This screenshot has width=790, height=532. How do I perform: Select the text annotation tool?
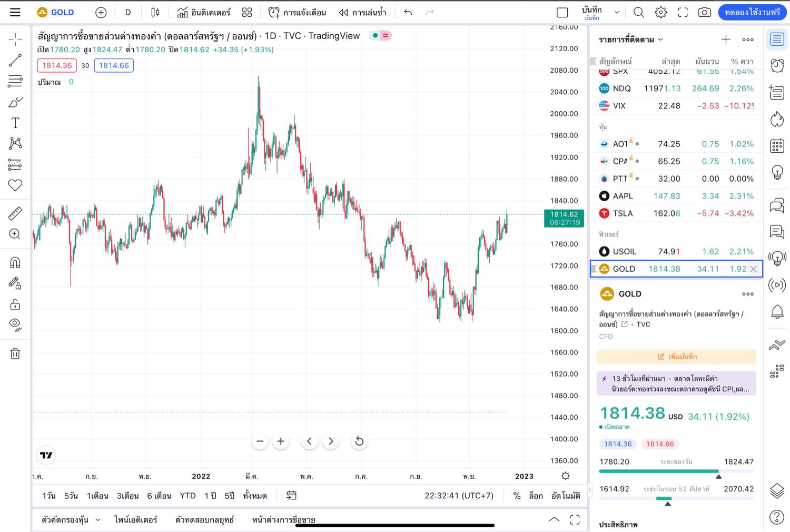tap(15, 123)
